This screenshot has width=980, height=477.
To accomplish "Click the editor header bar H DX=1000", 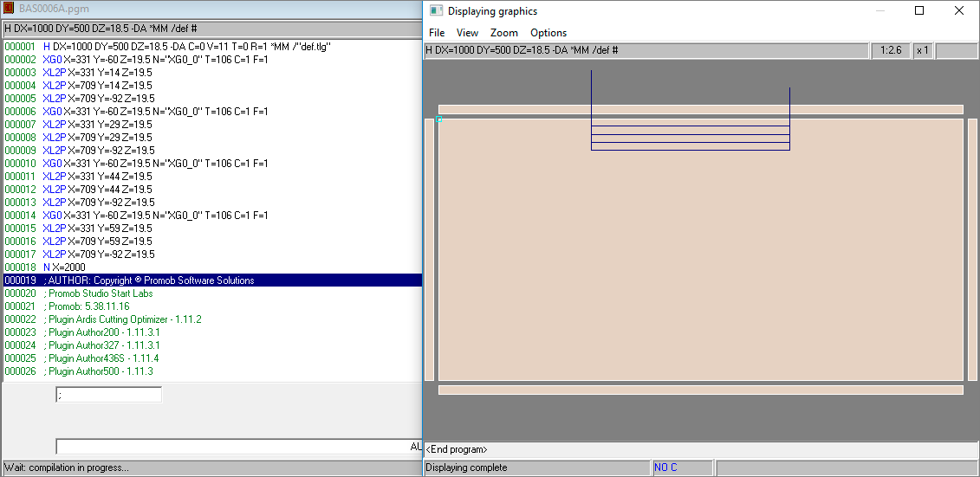I will click(212, 29).
